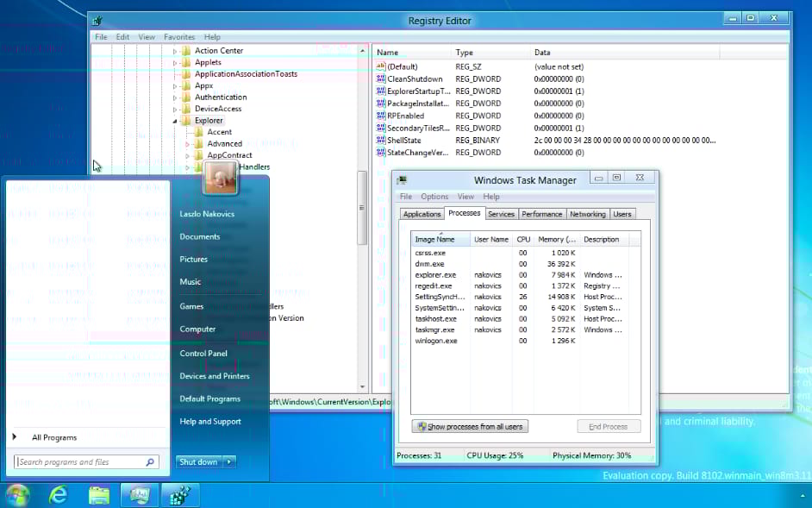
Task: Open Registry Editor Favorites menu
Action: [x=179, y=37]
